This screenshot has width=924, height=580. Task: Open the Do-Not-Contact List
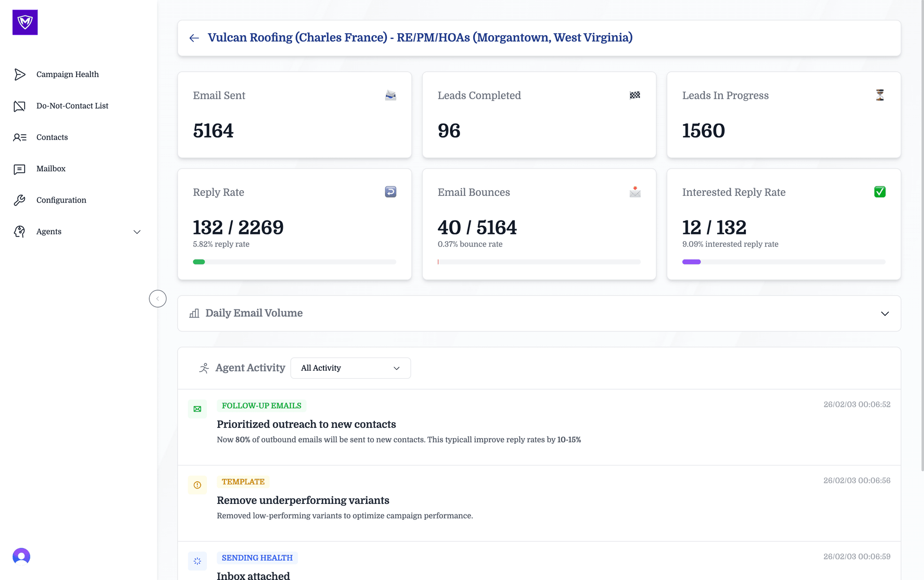pos(72,106)
